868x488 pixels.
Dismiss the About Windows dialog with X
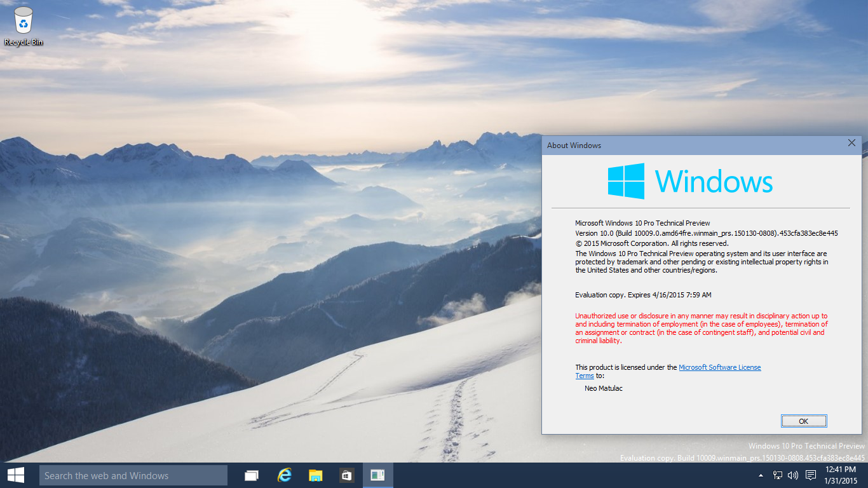coord(851,143)
